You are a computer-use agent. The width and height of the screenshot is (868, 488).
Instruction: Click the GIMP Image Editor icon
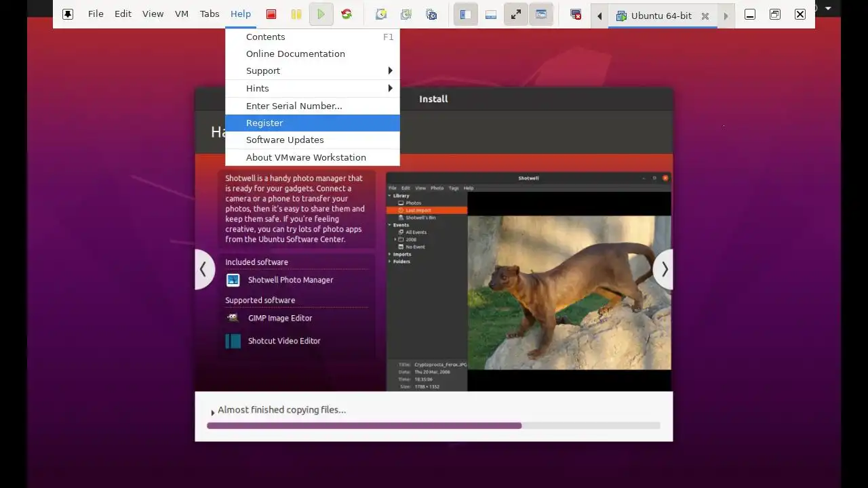point(233,318)
